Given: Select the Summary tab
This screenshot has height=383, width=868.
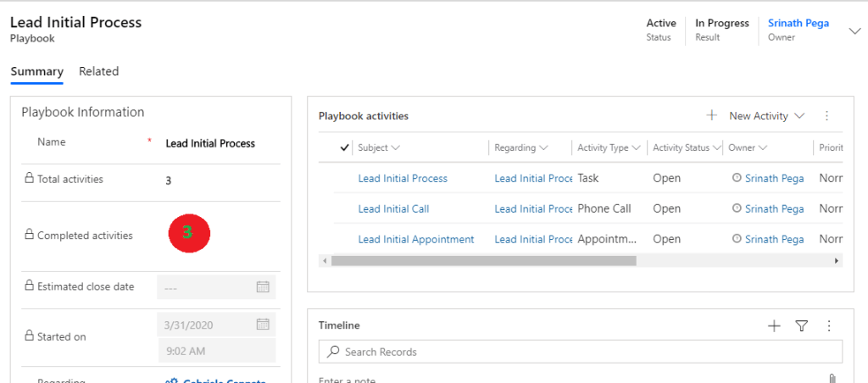Looking at the screenshot, I should (36, 72).
